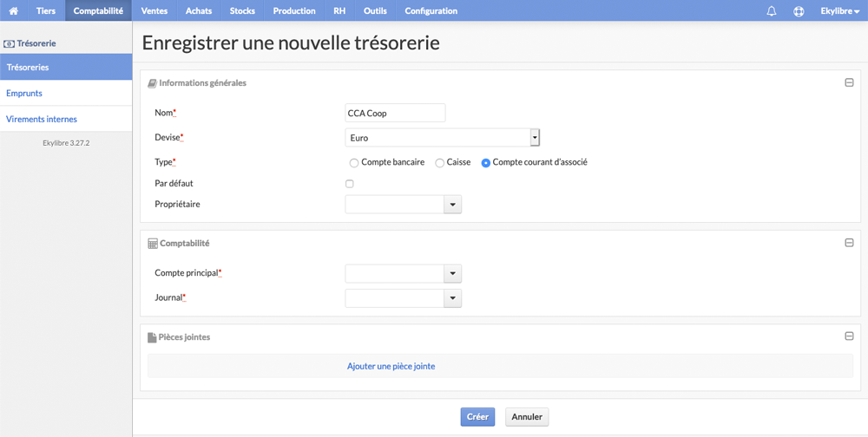Image resolution: width=868 pixels, height=437 pixels.
Task: Collapse the Pièces jointes section
Action: click(x=849, y=336)
